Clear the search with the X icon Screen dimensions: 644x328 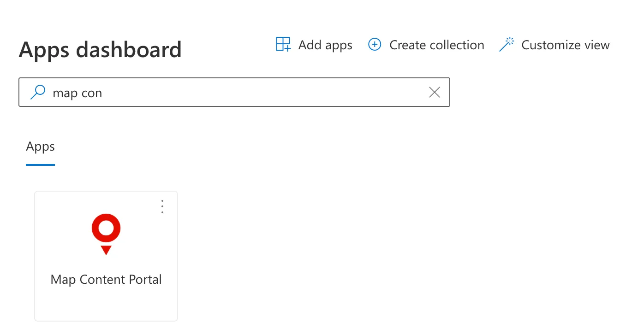pos(435,93)
